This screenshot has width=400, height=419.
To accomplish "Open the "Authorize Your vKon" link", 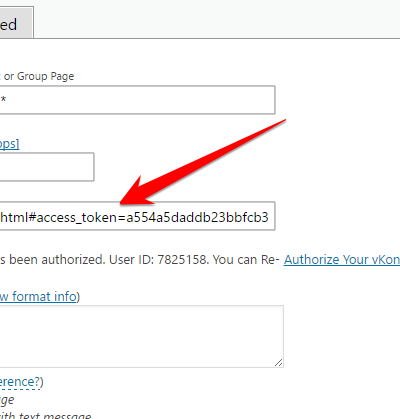I will tap(342, 260).
